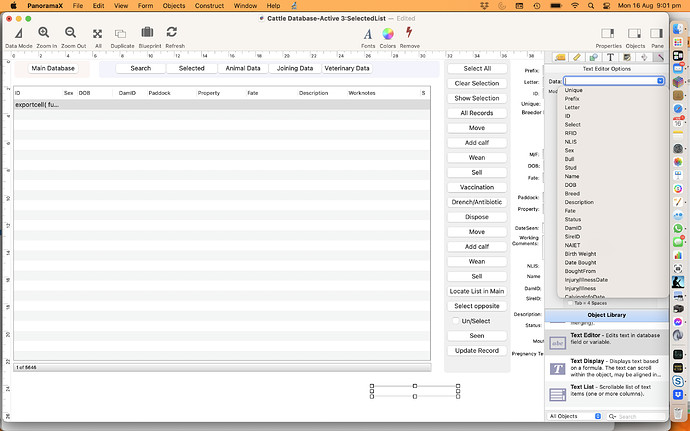Open Skype from the Dock
The width and height of the screenshot is (690, 431).
tap(678, 381)
